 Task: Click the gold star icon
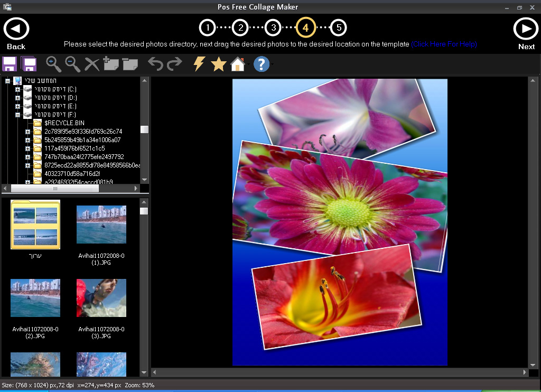218,64
